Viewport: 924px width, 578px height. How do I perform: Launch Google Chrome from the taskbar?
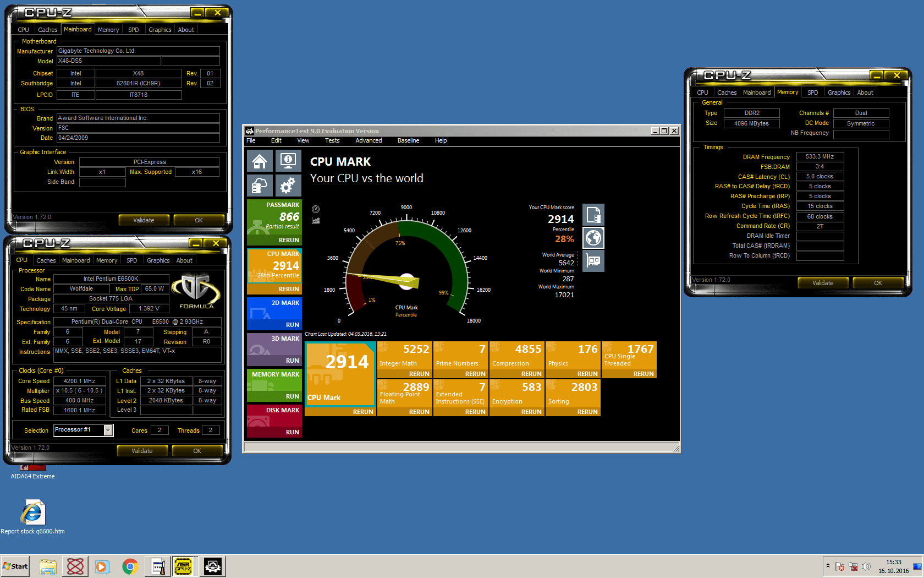click(130, 566)
